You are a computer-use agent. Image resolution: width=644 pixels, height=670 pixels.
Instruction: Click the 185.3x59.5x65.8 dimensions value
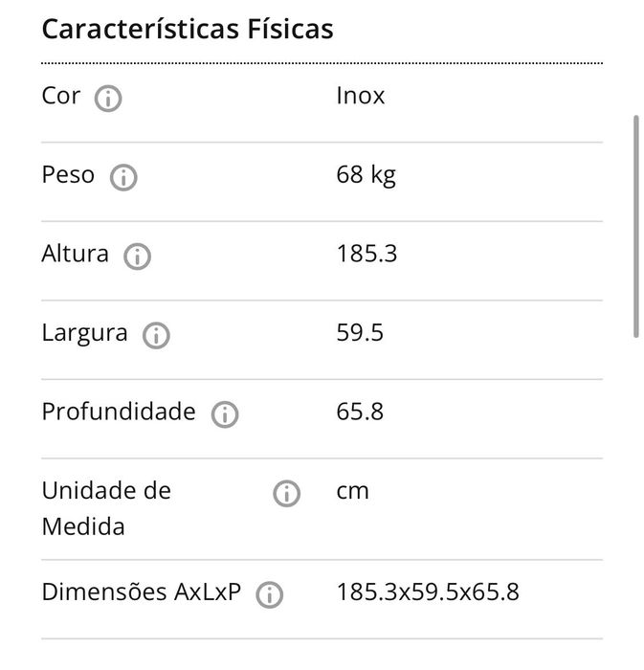[428, 592]
